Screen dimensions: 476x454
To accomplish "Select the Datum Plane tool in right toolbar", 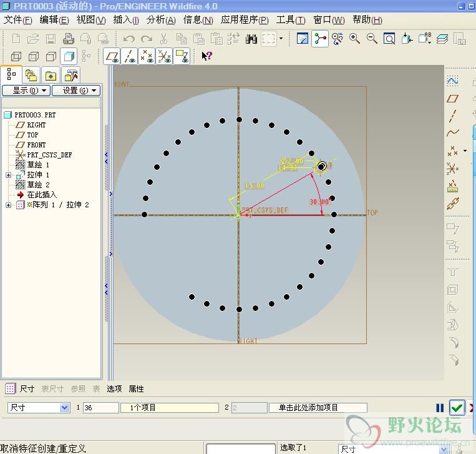I will pyautogui.click(x=452, y=99).
